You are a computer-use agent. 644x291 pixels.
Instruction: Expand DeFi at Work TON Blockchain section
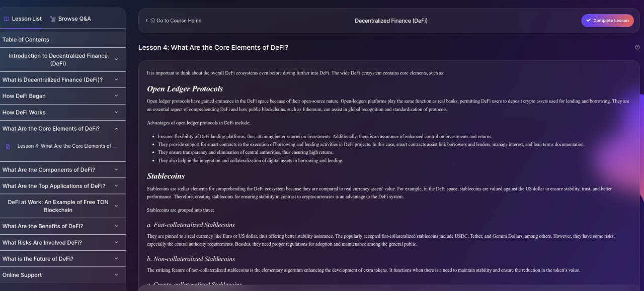point(116,206)
